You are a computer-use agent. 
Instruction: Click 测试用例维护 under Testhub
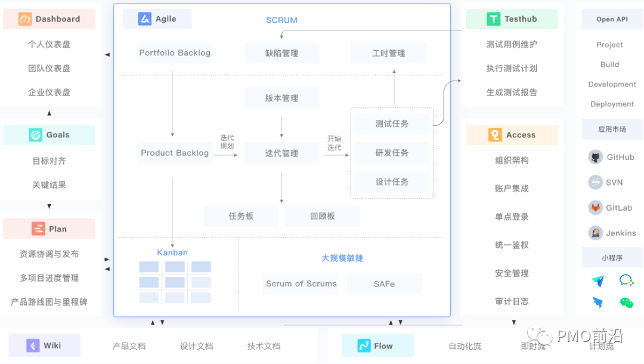click(512, 44)
